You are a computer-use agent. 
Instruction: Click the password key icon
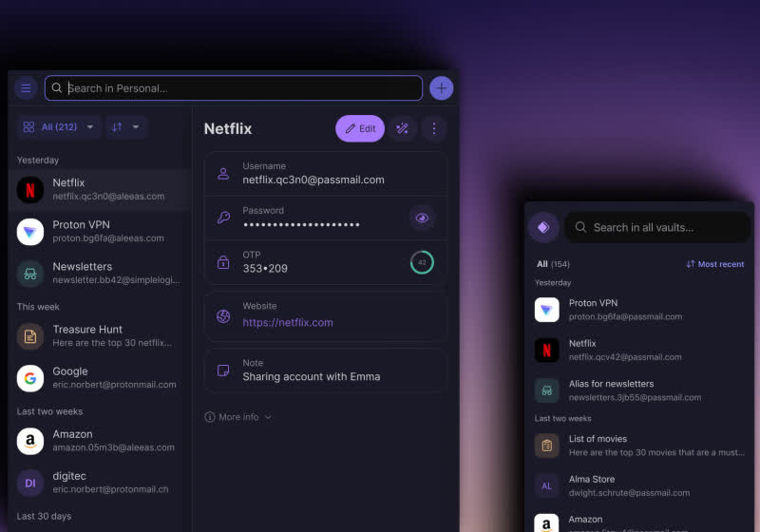(223, 218)
